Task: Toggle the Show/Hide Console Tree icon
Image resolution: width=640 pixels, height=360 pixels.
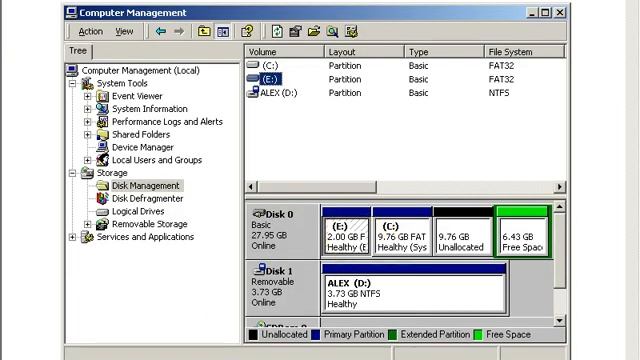Action: click(223, 31)
